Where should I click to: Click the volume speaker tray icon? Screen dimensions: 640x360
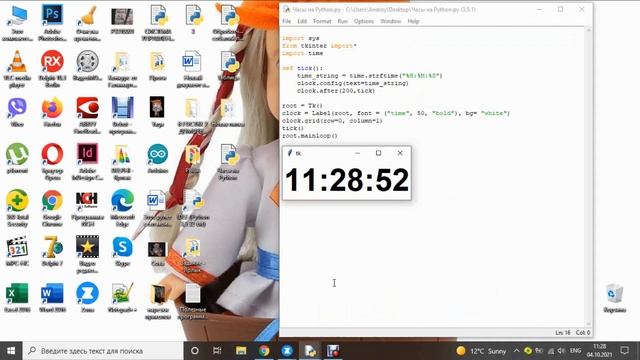pos(562,351)
